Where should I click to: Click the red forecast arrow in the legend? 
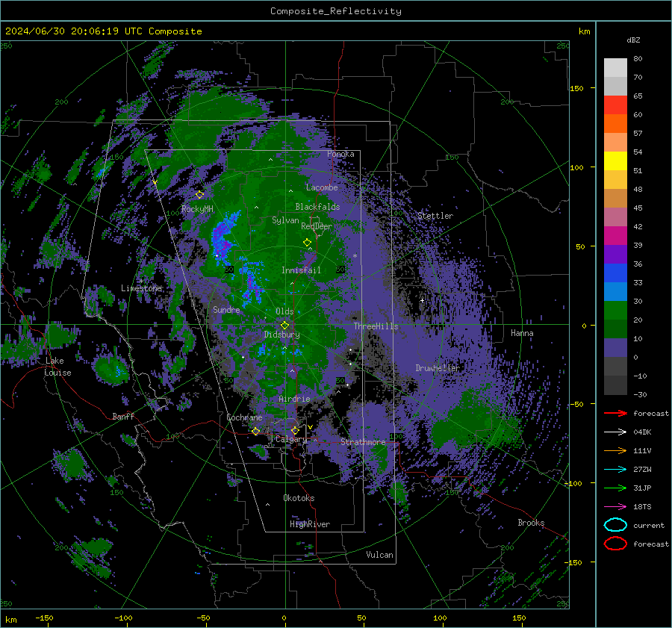click(615, 413)
